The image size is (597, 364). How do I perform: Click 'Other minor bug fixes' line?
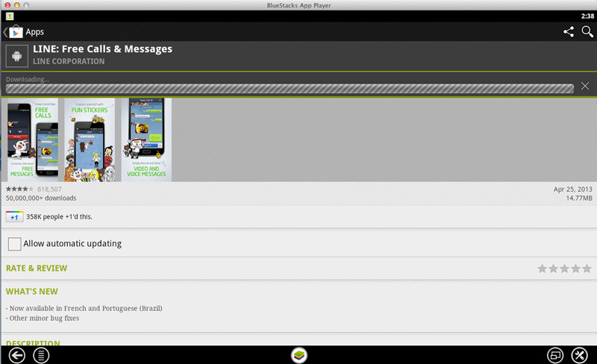point(43,318)
